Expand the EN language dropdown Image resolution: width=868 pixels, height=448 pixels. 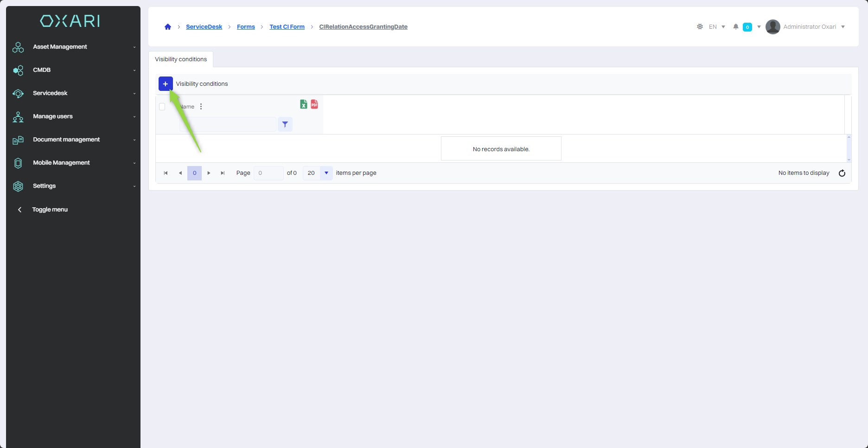pos(717,27)
